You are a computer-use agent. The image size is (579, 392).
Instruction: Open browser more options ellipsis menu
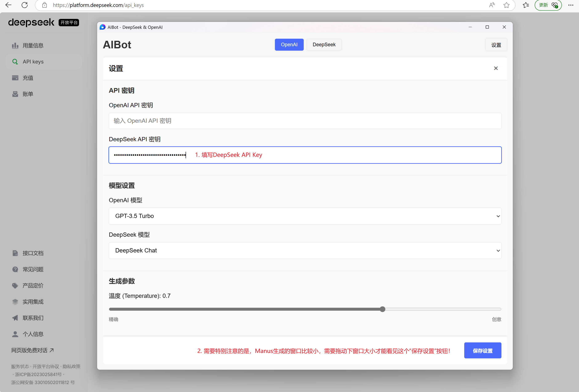571,5
